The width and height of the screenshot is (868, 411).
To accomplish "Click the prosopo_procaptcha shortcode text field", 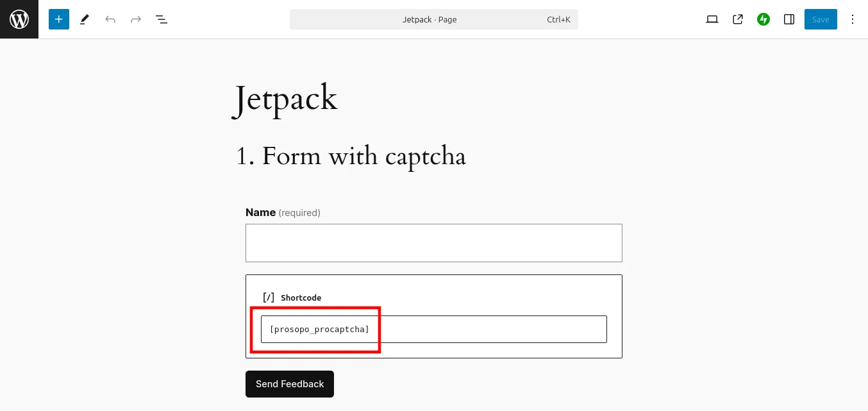I will point(433,329).
